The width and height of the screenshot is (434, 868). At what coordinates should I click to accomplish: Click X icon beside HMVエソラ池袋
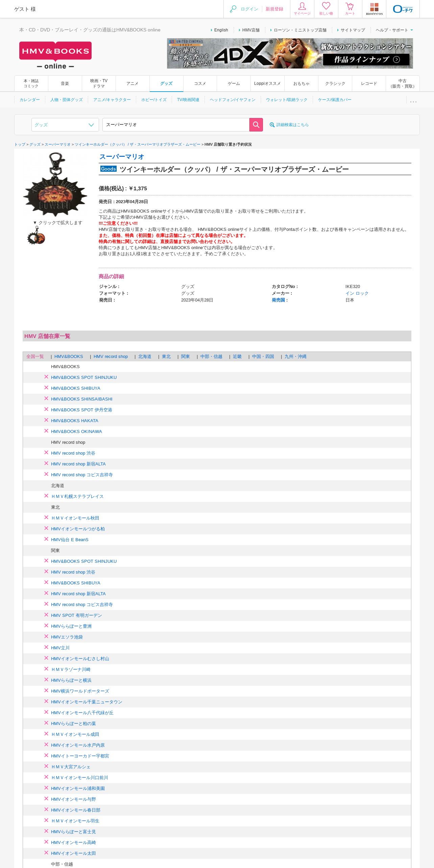click(x=46, y=636)
